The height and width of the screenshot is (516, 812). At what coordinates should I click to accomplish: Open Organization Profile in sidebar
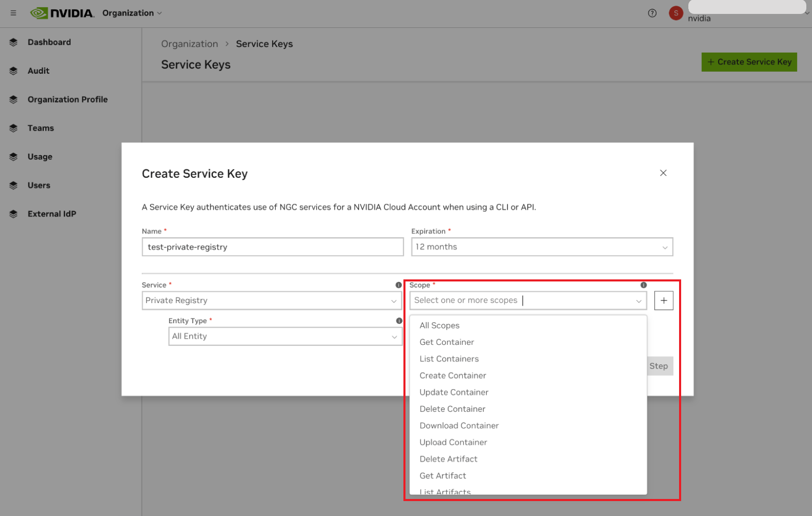[67, 99]
